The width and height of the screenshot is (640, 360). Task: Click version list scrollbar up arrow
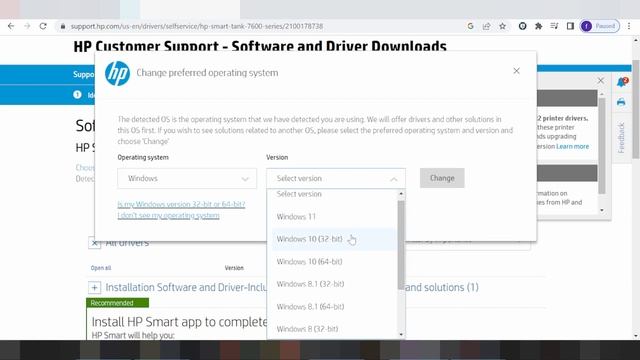pyautogui.click(x=401, y=194)
